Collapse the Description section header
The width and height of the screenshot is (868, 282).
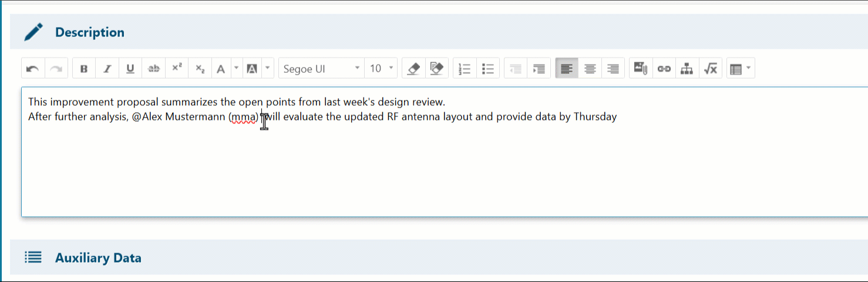(89, 32)
